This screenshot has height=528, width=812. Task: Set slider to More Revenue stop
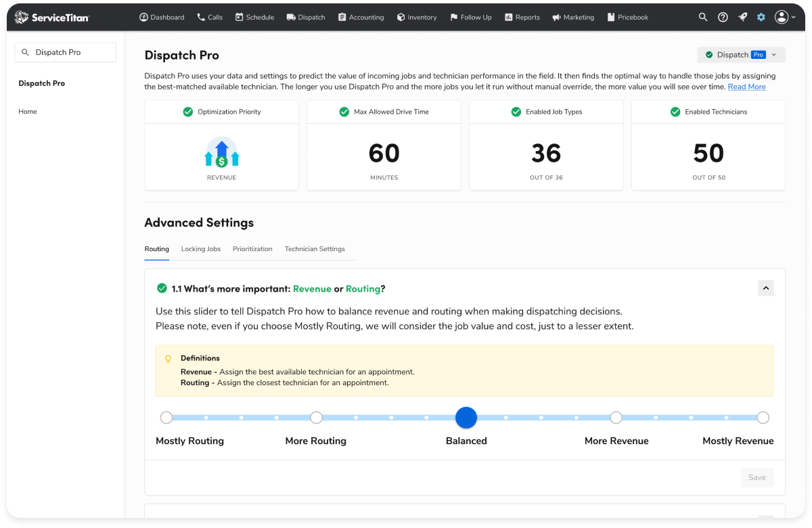(616, 418)
